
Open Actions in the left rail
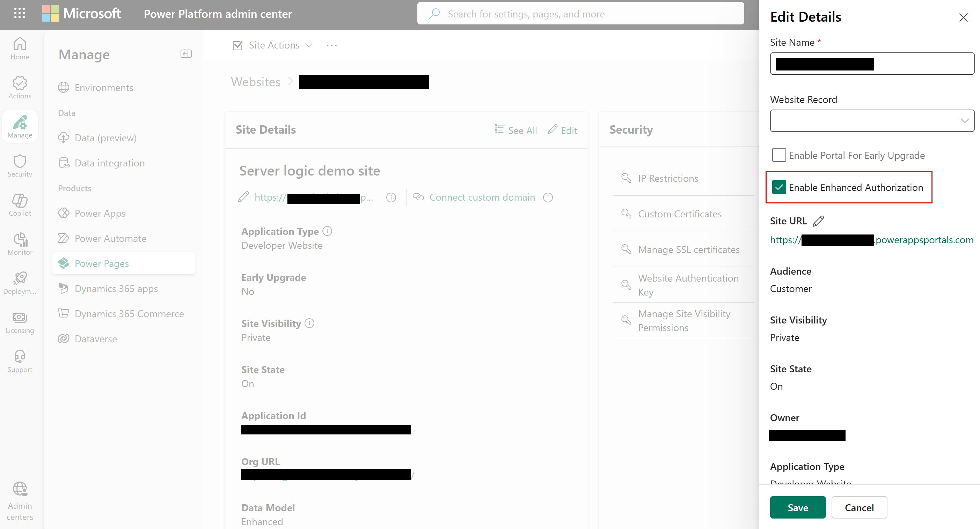point(20,88)
